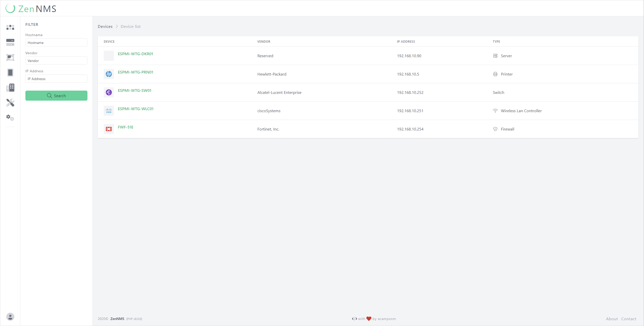Click the Firewall type label
Image resolution: width=644 pixels, height=326 pixels.
(x=508, y=129)
